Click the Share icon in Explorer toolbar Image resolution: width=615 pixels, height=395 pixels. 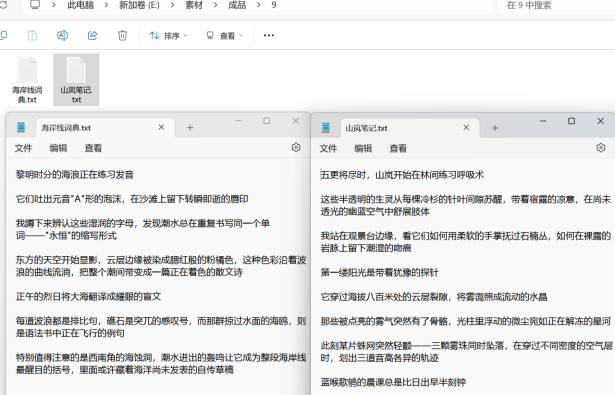(92, 35)
